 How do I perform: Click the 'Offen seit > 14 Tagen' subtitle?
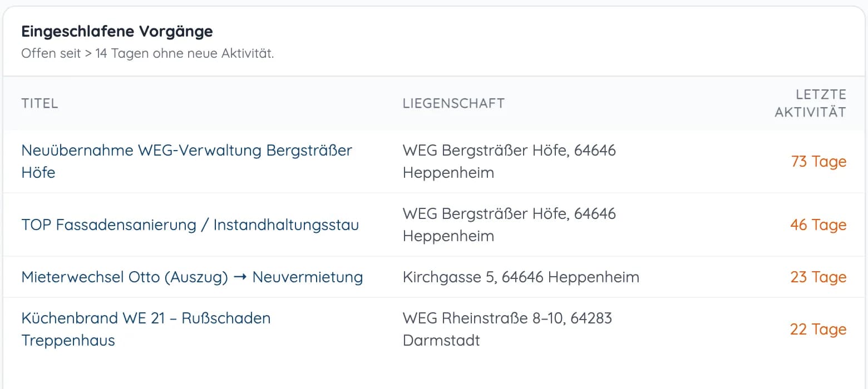(147, 54)
